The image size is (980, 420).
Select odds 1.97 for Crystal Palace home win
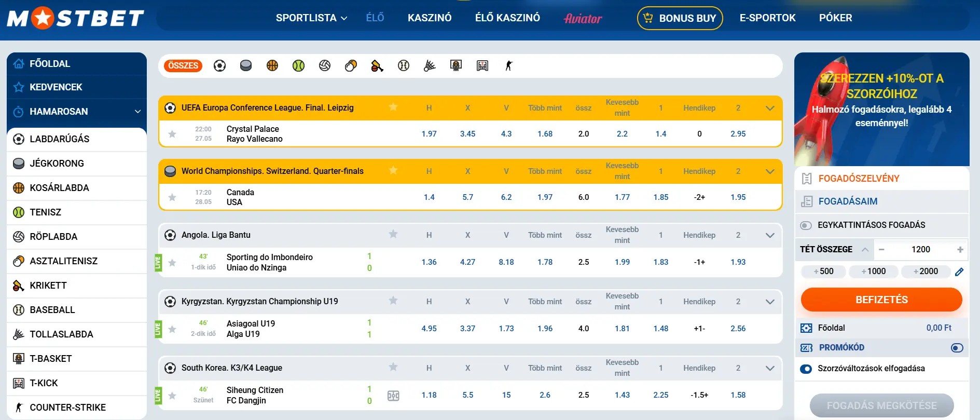[429, 134]
